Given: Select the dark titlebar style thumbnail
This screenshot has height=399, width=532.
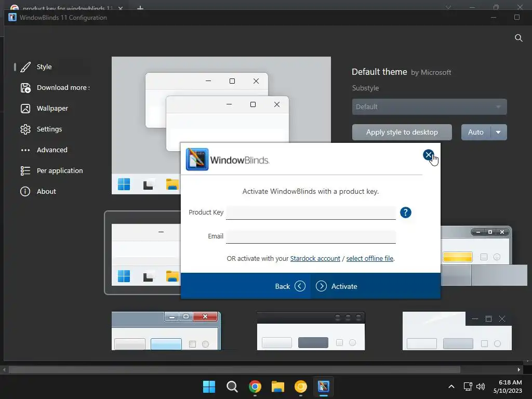Looking at the screenshot, I should [x=311, y=331].
